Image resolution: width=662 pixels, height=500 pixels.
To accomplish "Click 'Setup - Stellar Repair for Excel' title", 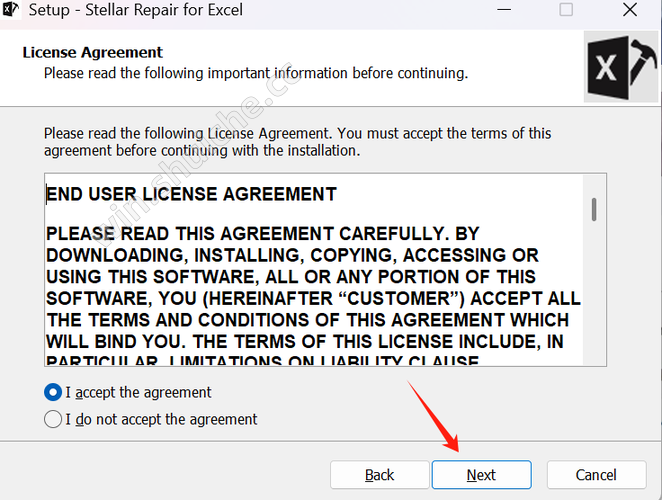I will point(136,10).
